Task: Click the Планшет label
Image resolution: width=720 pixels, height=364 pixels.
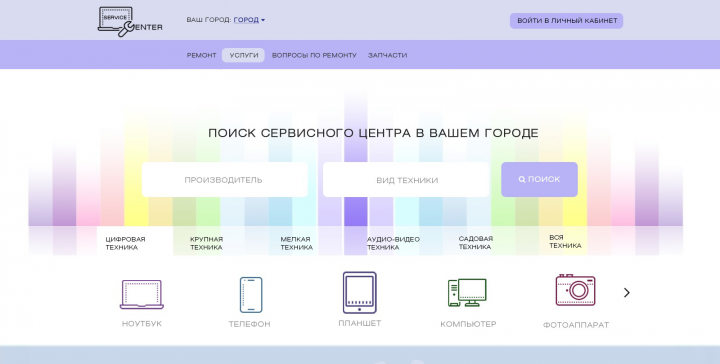Action: point(360,323)
